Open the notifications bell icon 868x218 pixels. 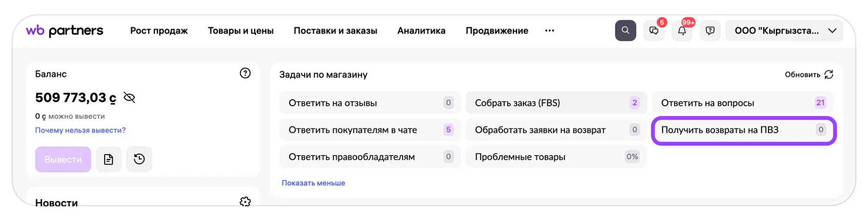click(x=682, y=31)
